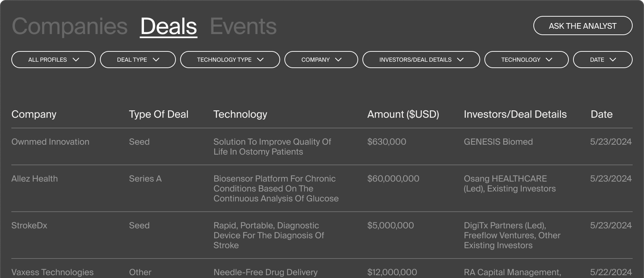Select the Allez Health company name
The image size is (644, 278).
point(34,178)
